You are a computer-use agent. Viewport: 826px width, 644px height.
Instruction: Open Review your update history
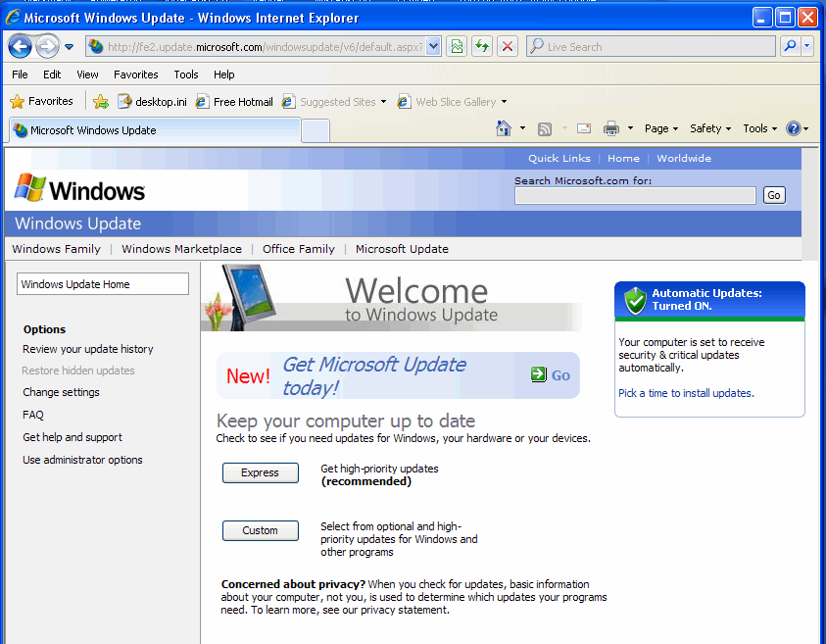(x=88, y=349)
